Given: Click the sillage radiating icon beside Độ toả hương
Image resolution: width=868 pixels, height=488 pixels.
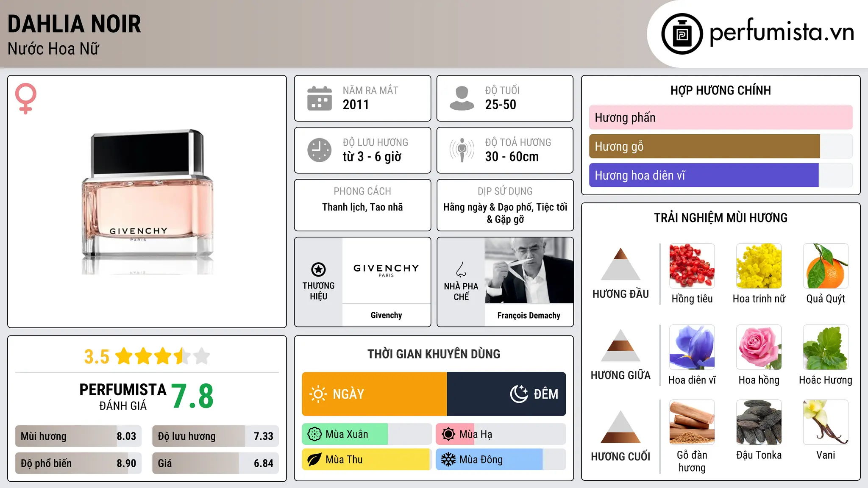Looking at the screenshot, I should tap(462, 150).
